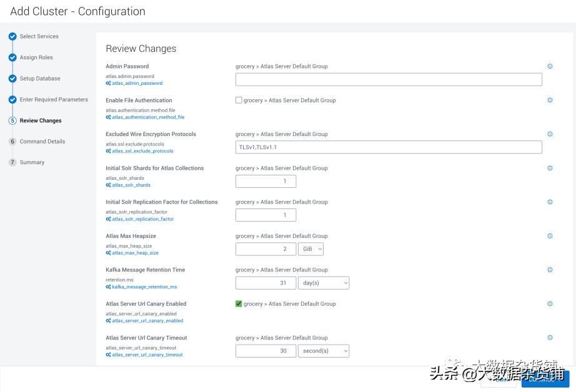
Task: Enable the File Authentication checkbox
Action: 238,100
